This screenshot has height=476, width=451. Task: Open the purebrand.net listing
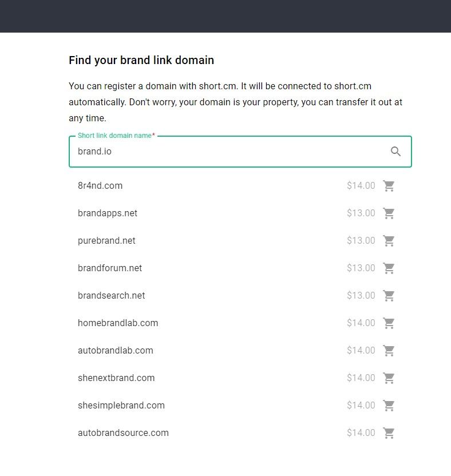[106, 240]
